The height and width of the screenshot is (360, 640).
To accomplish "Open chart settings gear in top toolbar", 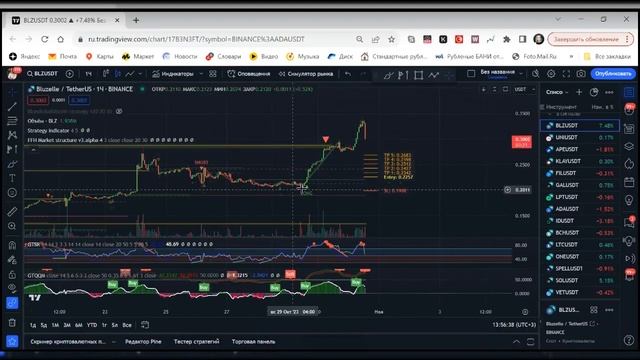I will click(551, 74).
